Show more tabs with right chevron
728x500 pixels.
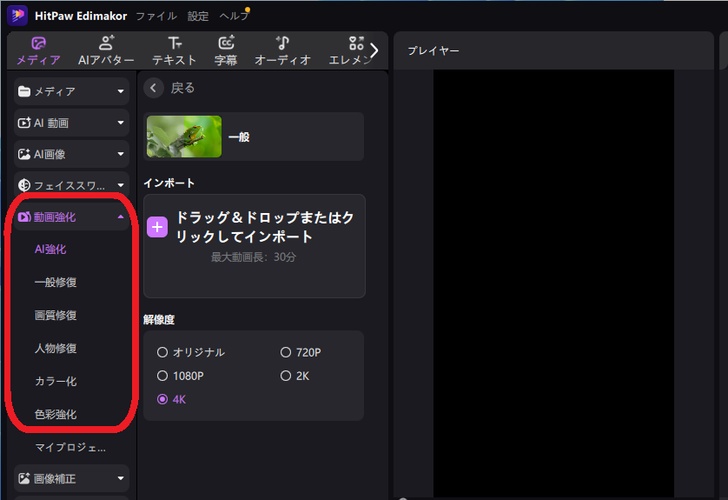(374, 50)
